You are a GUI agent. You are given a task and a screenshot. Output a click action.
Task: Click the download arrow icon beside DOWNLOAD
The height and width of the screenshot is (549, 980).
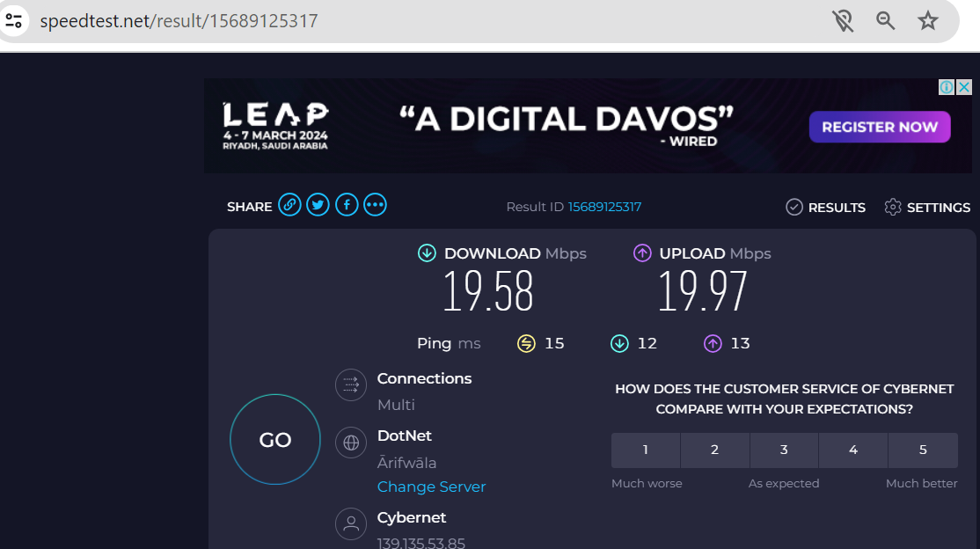pyautogui.click(x=427, y=253)
